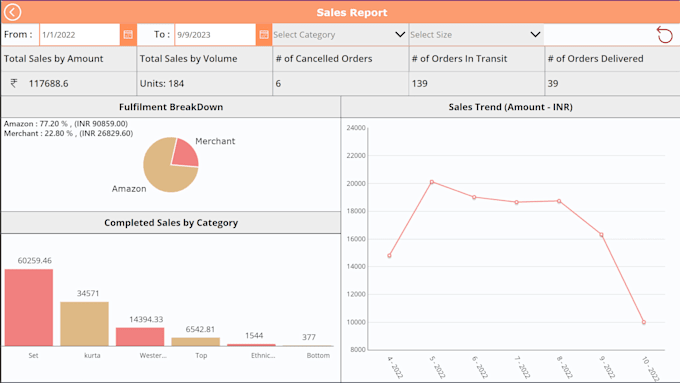This screenshot has height=383, width=680.
Task: Open the To date calendar picker
Action: (264, 35)
